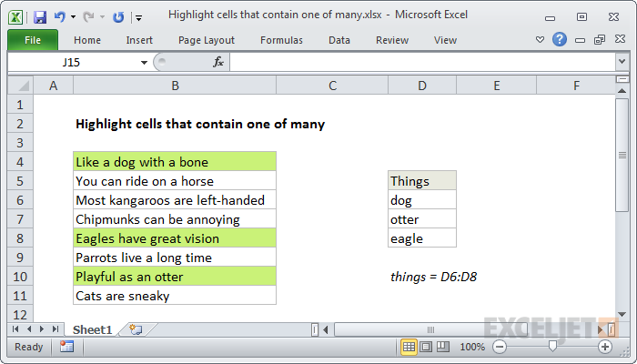
Task: Select cell 'Most kangaroos are left-handed'
Action: tap(175, 200)
